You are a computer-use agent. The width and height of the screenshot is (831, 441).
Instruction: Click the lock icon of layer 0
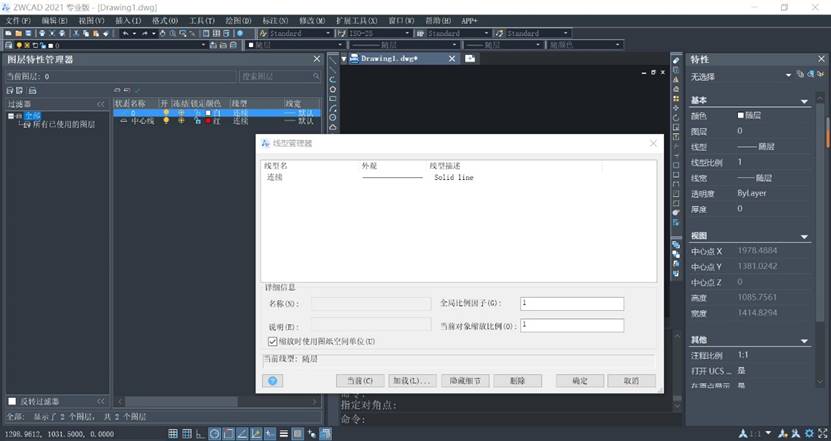pyautogui.click(x=196, y=113)
